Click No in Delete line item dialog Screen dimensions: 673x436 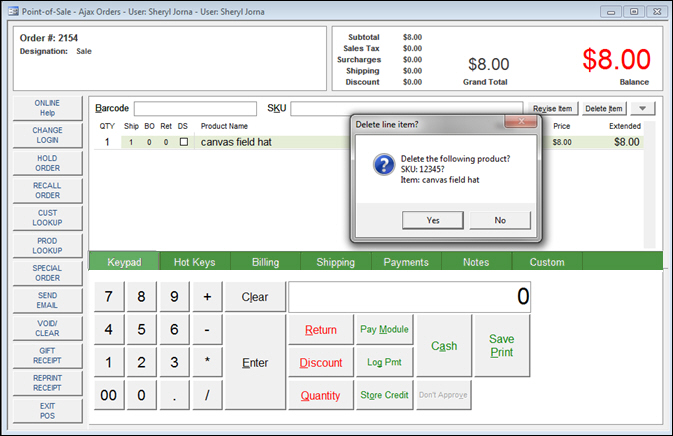pos(500,220)
